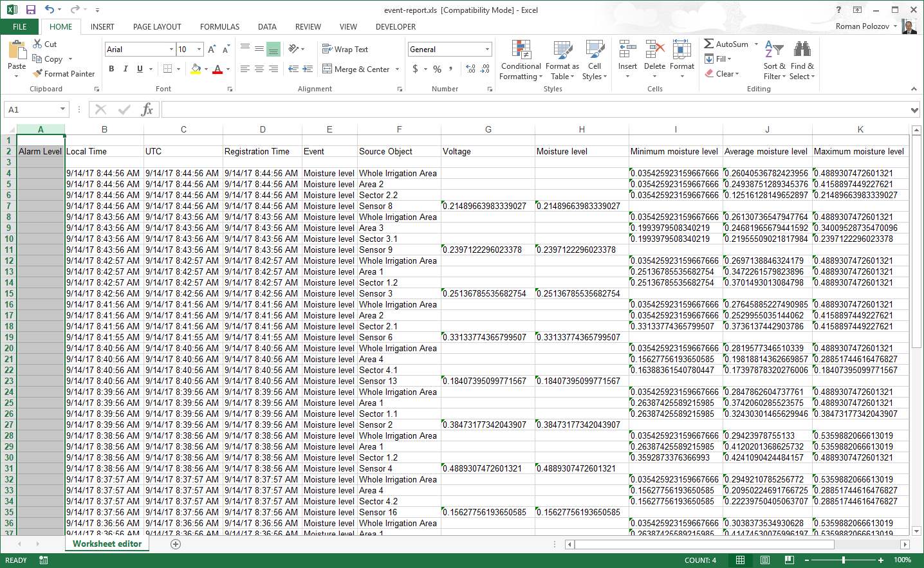Image resolution: width=924 pixels, height=568 pixels.
Task: Apply percent style formatting
Action: click(437, 69)
